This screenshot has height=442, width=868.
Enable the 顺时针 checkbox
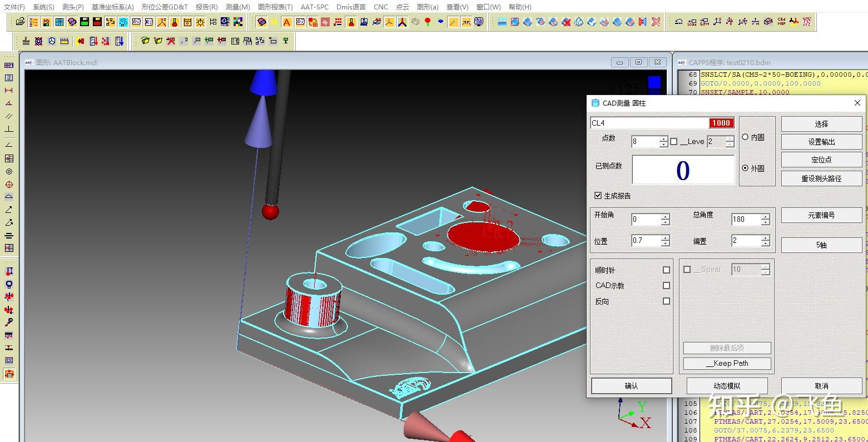coord(666,270)
